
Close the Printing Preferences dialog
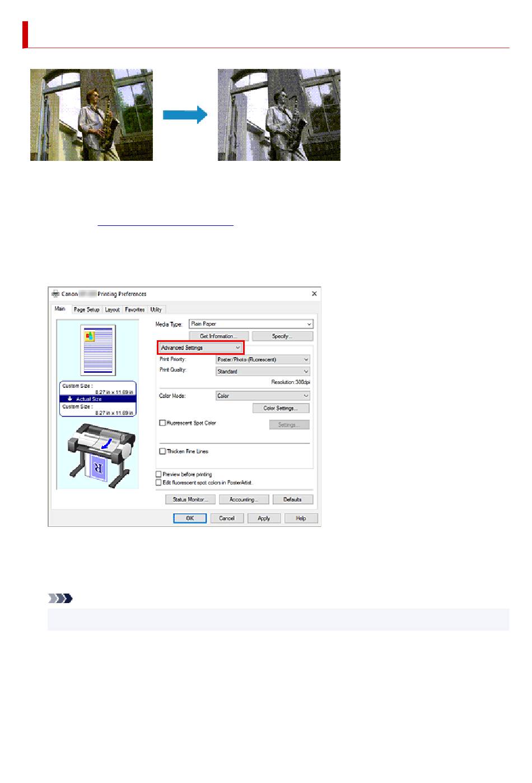click(x=314, y=294)
